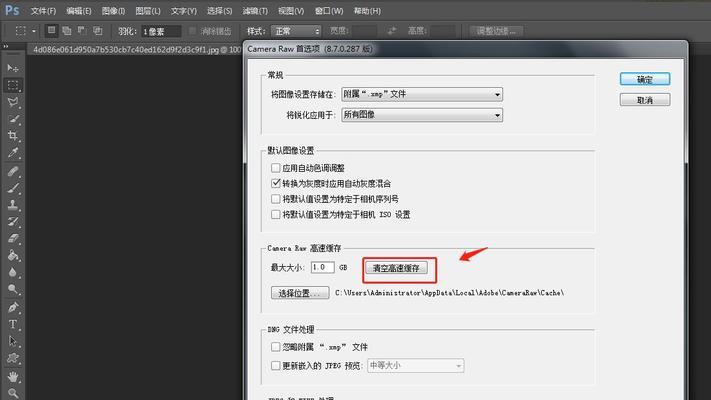Image resolution: width=711 pixels, height=400 pixels.
Task: Open the 样式 正常 dropdown
Action: click(296, 31)
